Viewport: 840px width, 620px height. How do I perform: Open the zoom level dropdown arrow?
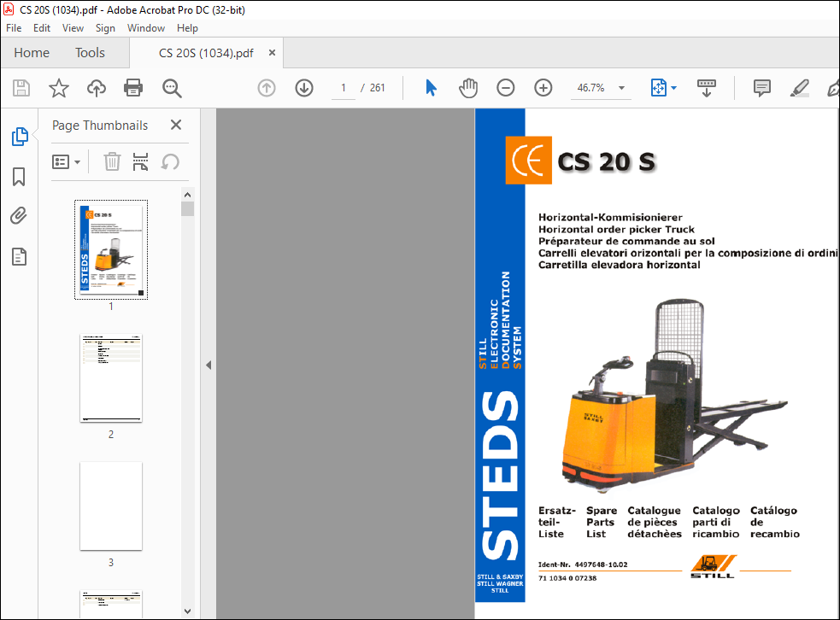621,88
